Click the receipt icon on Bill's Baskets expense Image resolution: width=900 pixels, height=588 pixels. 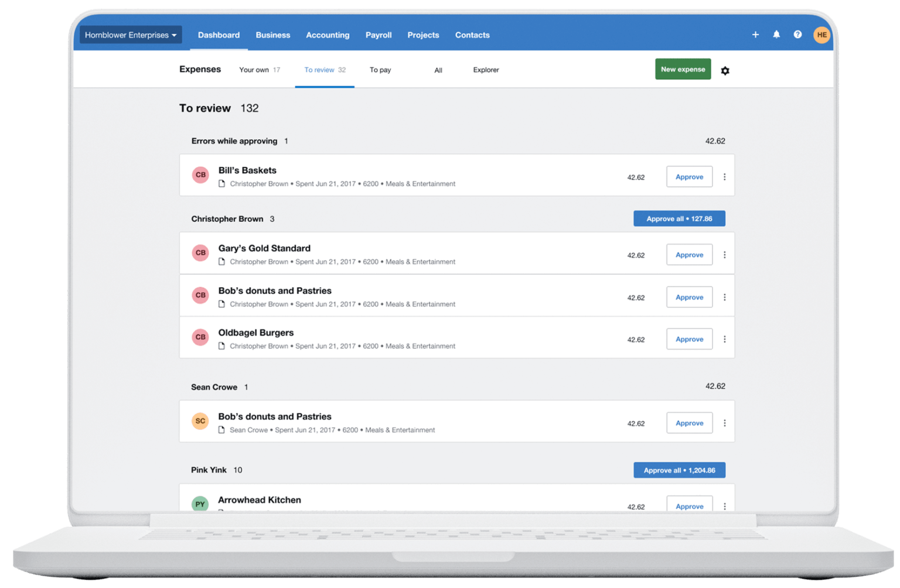(221, 183)
